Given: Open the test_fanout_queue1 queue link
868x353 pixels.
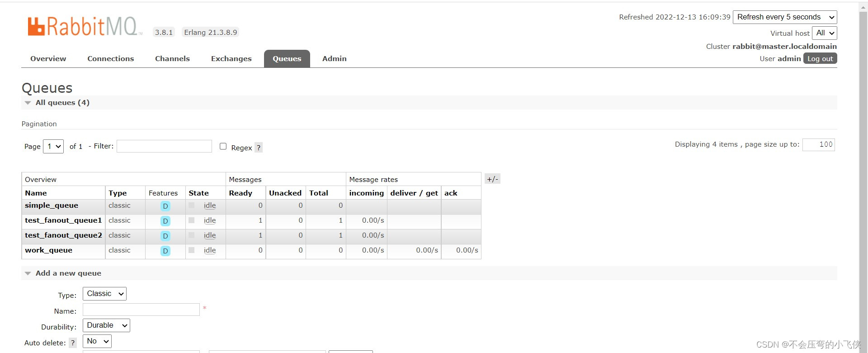Looking at the screenshot, I should pos(63,220).
